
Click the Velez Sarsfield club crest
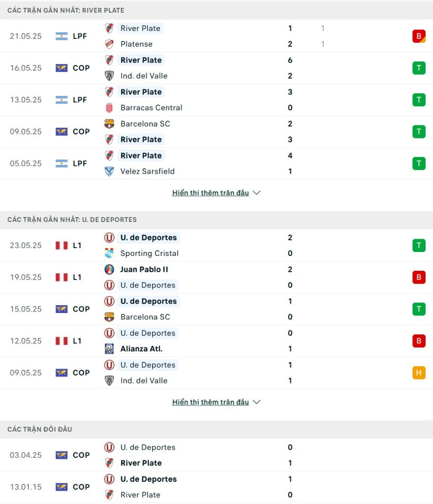[109, 171]
